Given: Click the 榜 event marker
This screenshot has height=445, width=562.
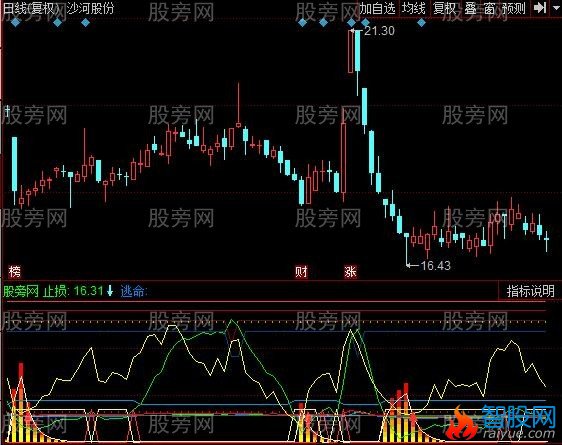Looking at the screenshot, I should coord(15,272).
